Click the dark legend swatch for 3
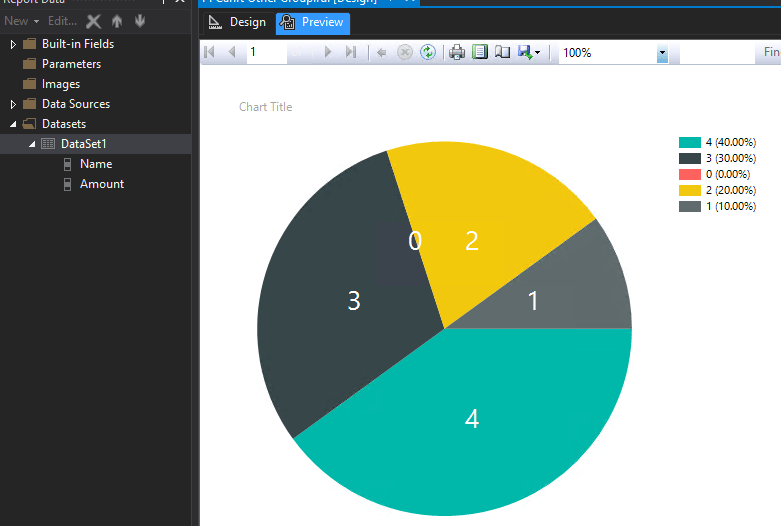The width and height of the screenshot is (781, 526). point(689,158)
